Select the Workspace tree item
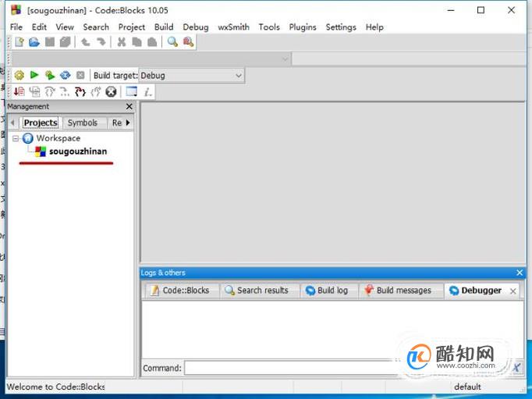The image size is (532, 399). [x=59, y=138]
